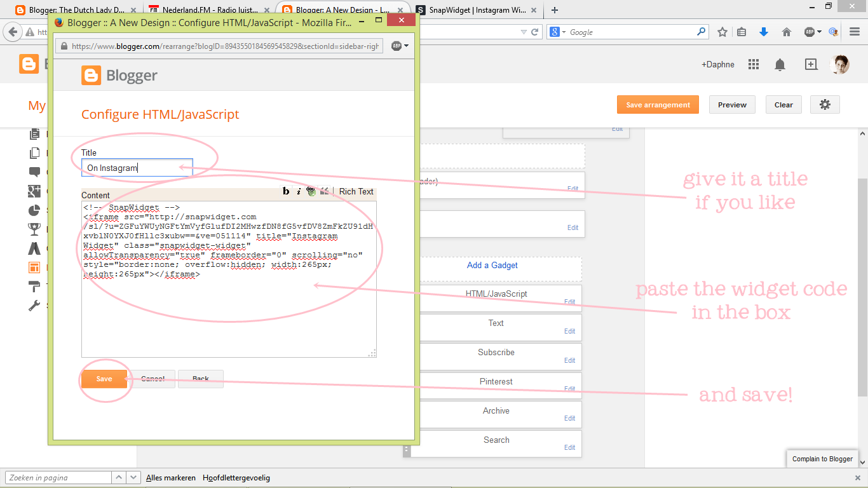Screen dimensions: 868x488
Task: Toggle Hoofdlettergevoelig in the find bar
Action: pyautogui.click(x=236, y=478)
